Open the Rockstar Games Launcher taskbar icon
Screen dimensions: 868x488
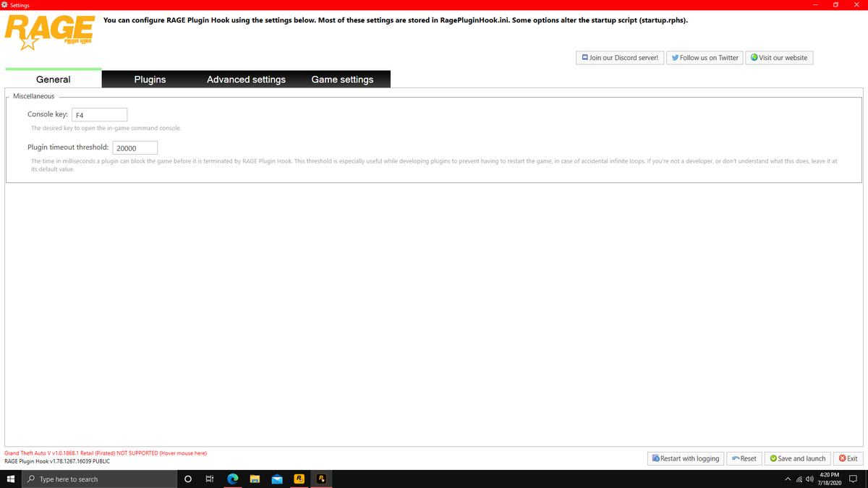(x=299, y=479)
